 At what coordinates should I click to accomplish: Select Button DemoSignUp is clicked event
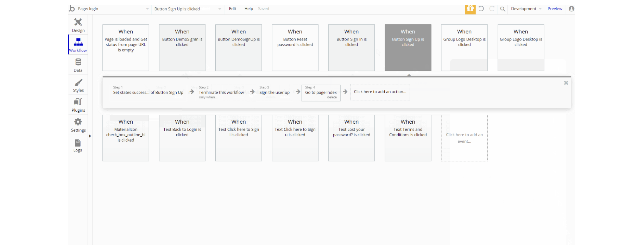click(x=239, y=48)
